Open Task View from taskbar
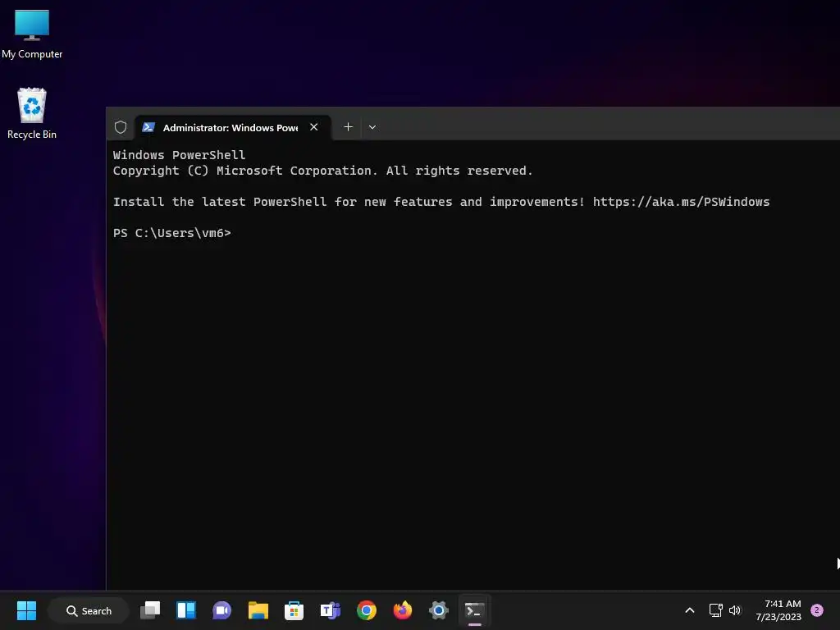Image resolution: width=840 pixels, height=630 pixels. point(150,610)
